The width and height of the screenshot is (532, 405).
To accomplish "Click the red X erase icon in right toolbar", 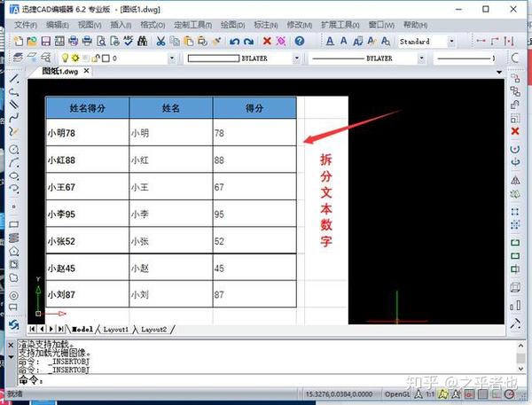I will pos(515,131).
